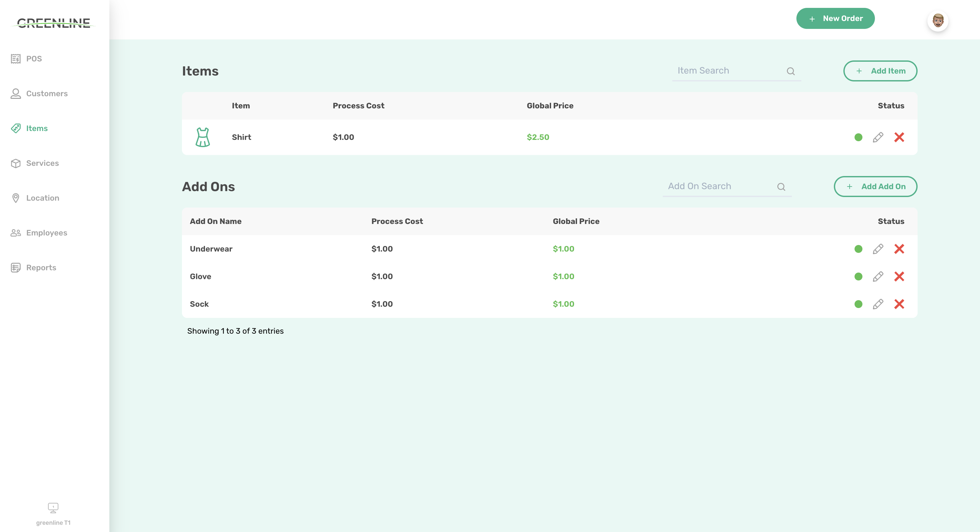
Task: Delete the Glove add-on with the red X
Action: [x=899, y=277]
